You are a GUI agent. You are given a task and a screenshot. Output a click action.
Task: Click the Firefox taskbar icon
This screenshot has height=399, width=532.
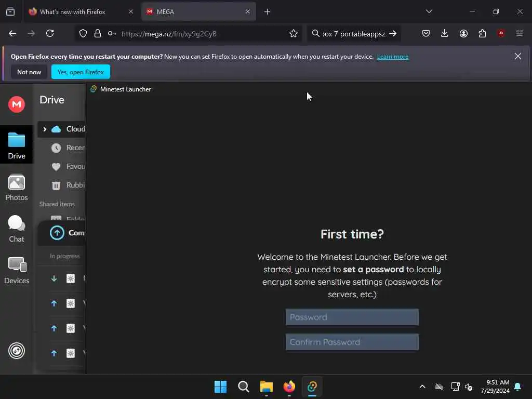tap(289, 387)
